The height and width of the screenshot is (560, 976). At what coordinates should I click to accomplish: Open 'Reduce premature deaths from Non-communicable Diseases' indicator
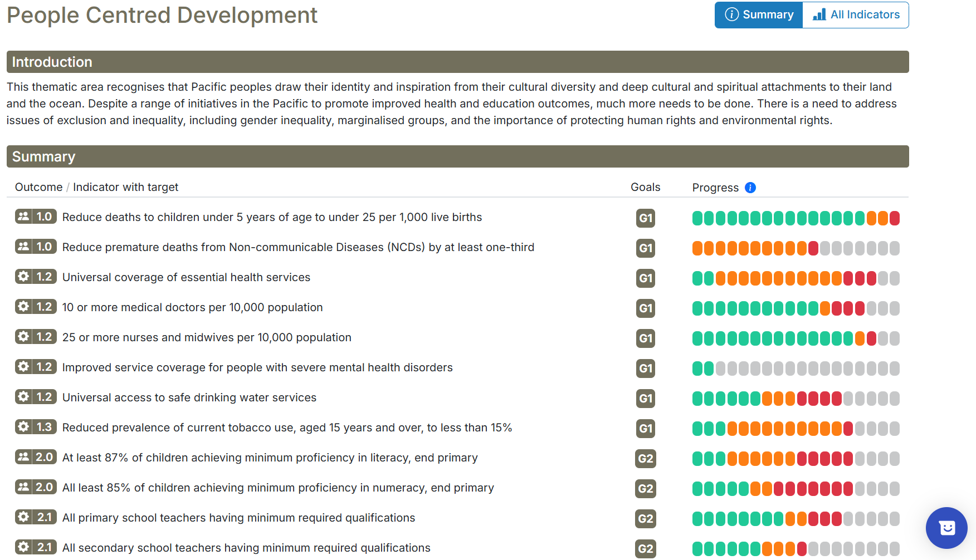298,247
